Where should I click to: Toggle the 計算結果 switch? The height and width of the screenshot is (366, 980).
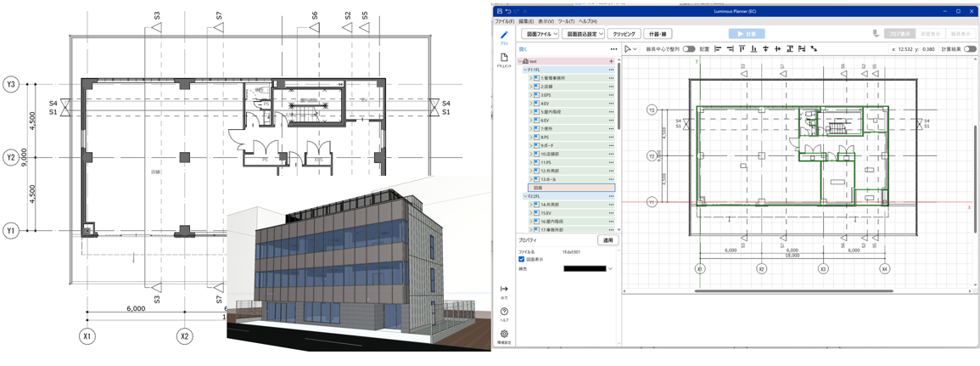pos(970,49)
